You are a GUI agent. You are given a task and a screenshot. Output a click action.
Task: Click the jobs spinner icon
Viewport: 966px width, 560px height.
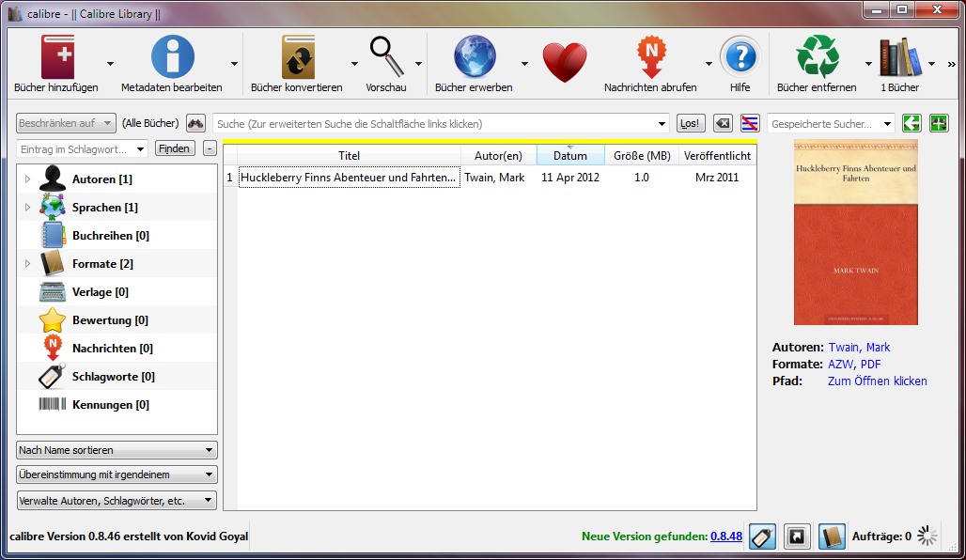click(x=927, y=536)
